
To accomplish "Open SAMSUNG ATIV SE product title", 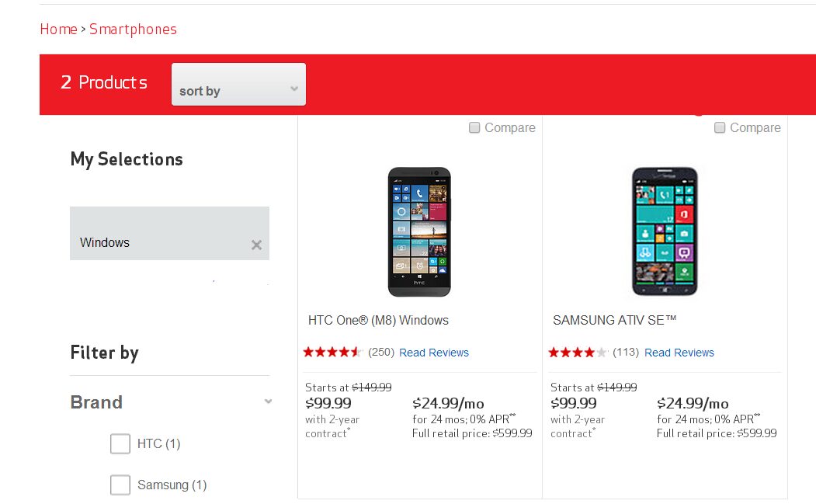I will (x=614, y=320).
